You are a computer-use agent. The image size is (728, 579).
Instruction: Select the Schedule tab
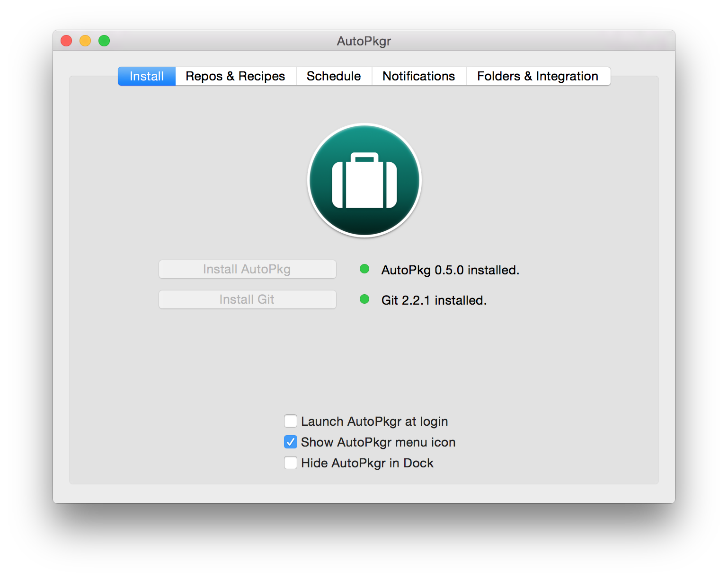pos(334,76)
